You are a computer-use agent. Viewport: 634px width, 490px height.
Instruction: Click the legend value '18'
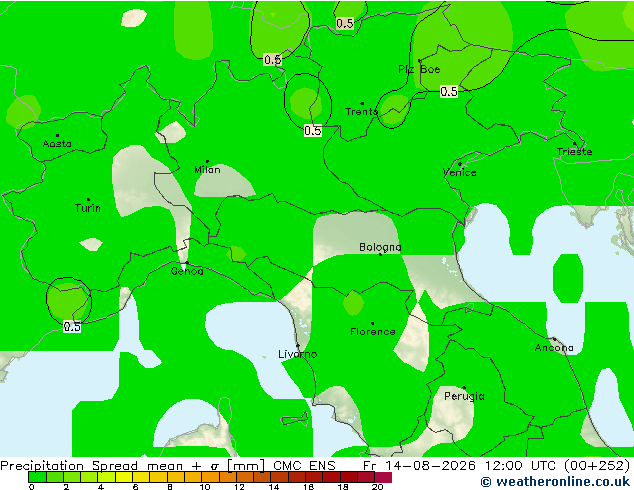tap(343, 487)
